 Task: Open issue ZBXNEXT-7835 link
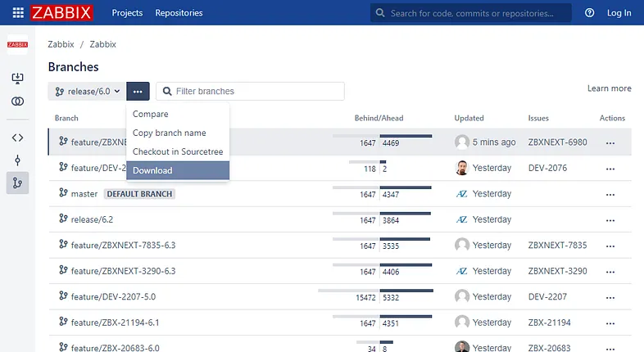coord(557,246)
